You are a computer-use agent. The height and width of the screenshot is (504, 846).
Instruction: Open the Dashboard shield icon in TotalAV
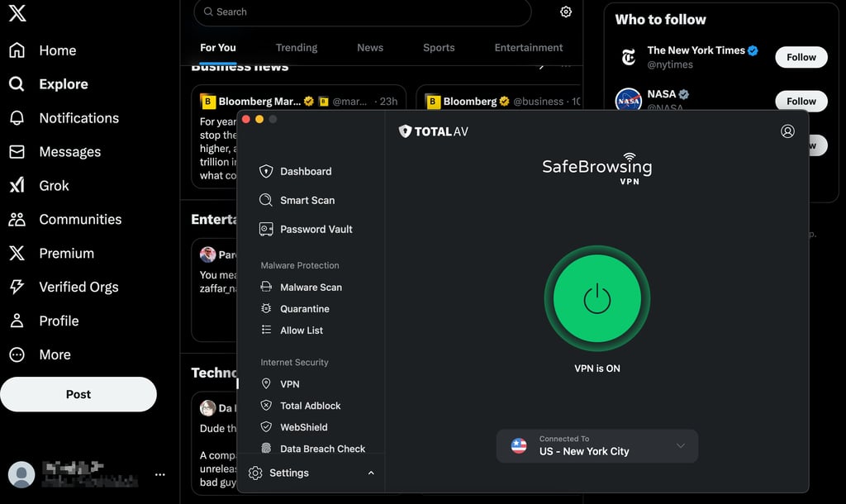[266, 171]
